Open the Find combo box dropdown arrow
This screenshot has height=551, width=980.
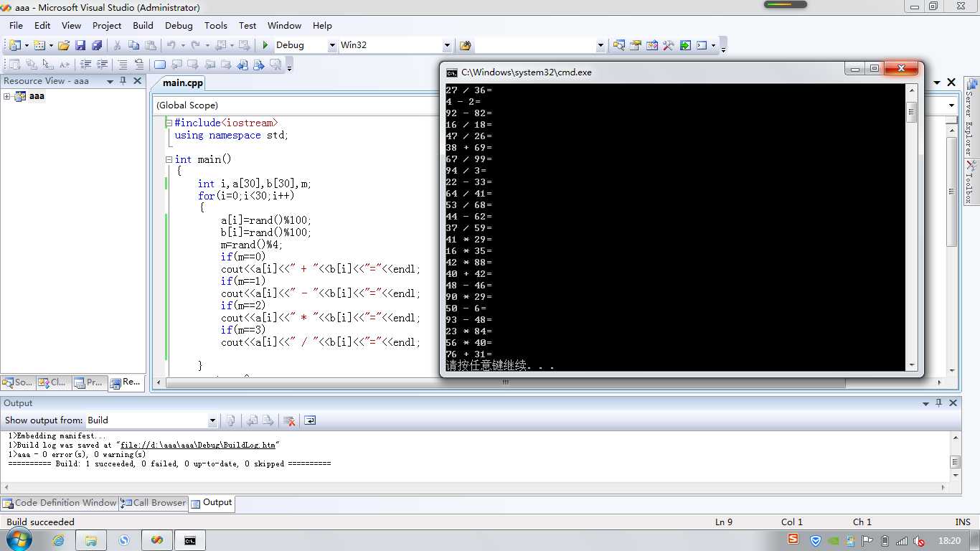coord(600,45)
